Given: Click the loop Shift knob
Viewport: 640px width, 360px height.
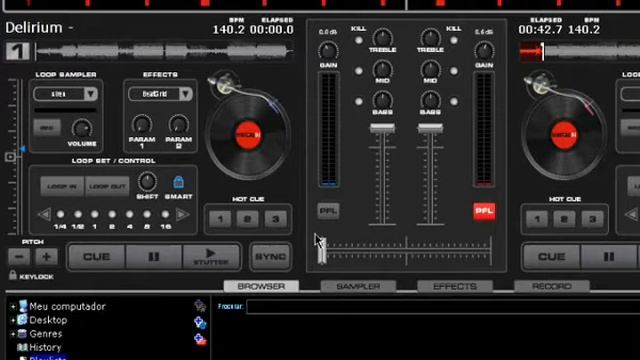Looking at the screenshot, I should 147,182.
